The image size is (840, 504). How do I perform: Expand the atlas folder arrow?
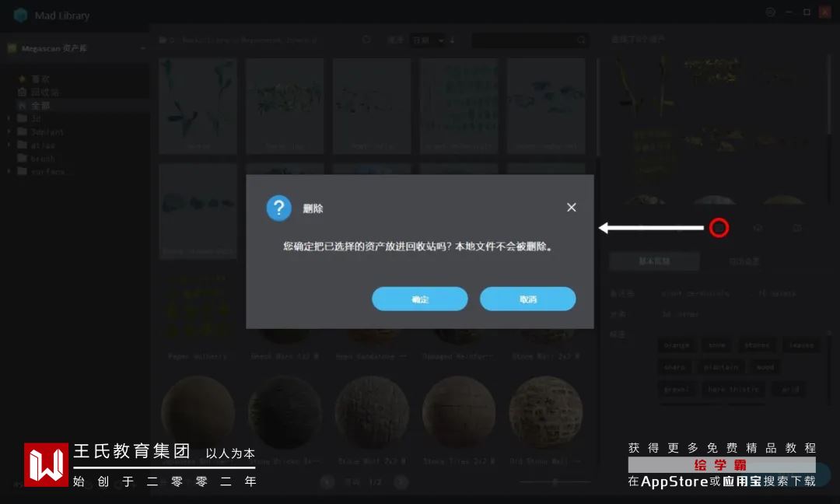pyautogui.click(x=8, y=145)
